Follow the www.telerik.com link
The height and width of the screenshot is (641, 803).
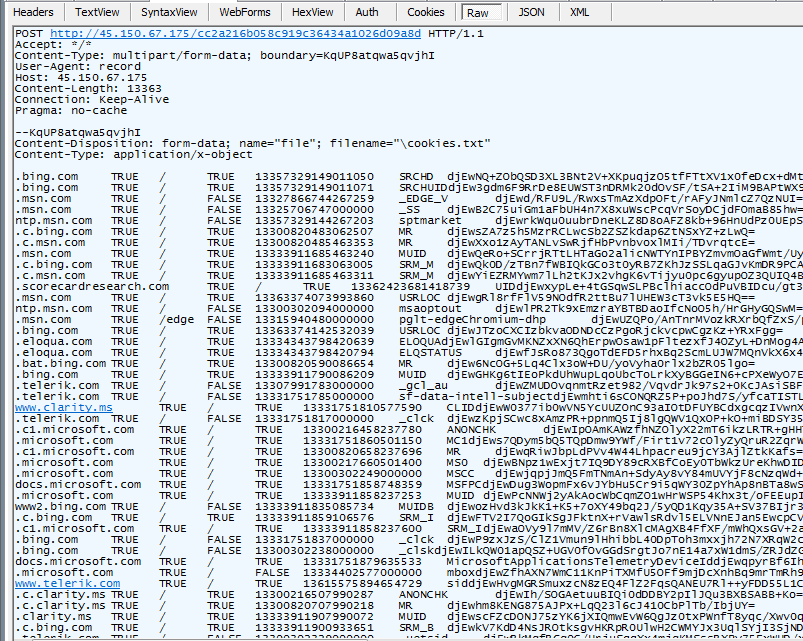click(x=67, y=584)
